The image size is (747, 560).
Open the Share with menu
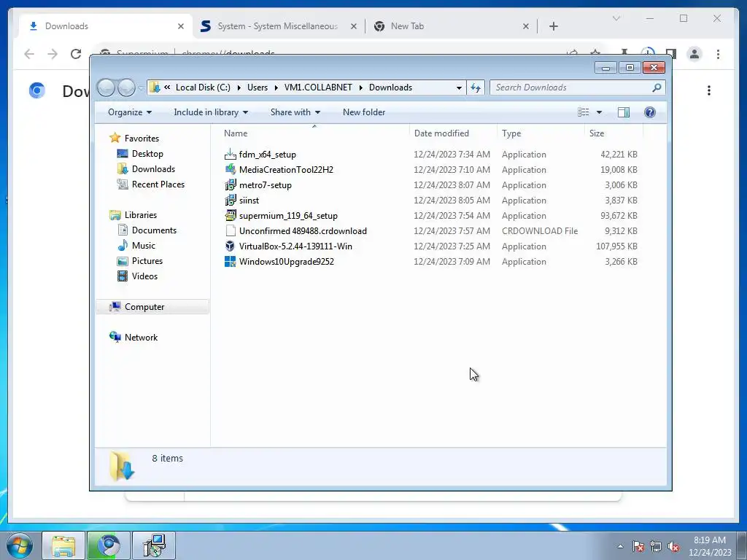tap(295, 112)
